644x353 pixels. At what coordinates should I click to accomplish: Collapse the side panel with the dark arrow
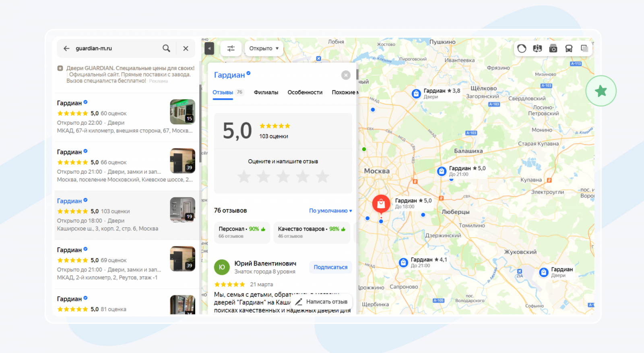[209, 48]
